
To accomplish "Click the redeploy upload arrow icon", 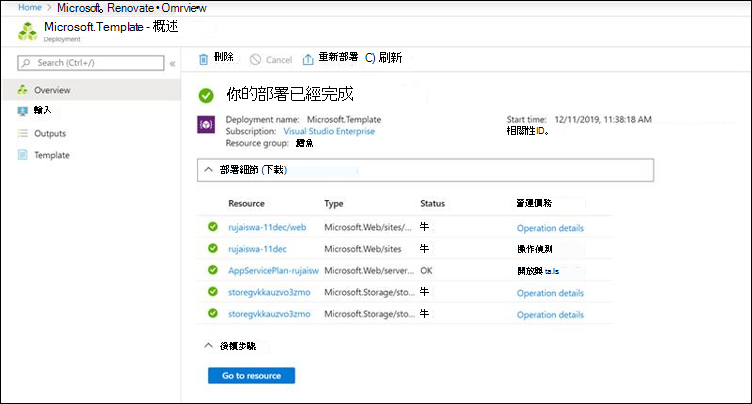I will click(308, 59).
